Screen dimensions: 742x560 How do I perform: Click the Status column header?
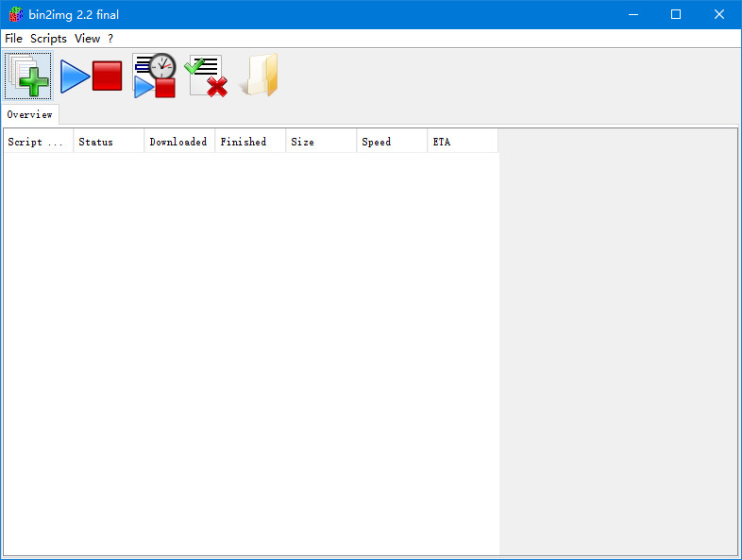click(109, 142)
